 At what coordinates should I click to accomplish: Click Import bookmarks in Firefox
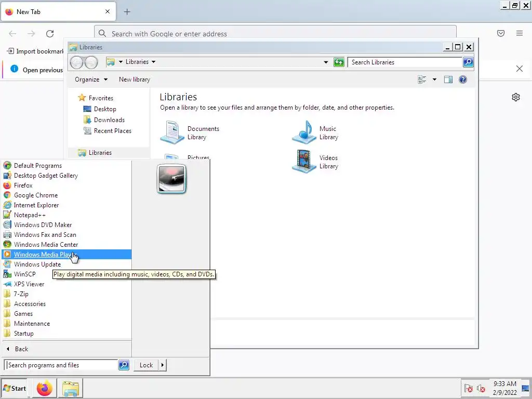point(35,51)
